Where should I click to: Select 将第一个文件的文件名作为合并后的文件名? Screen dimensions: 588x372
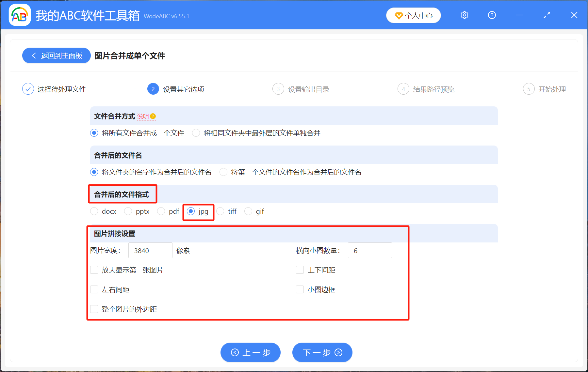[x=223, y=172]
